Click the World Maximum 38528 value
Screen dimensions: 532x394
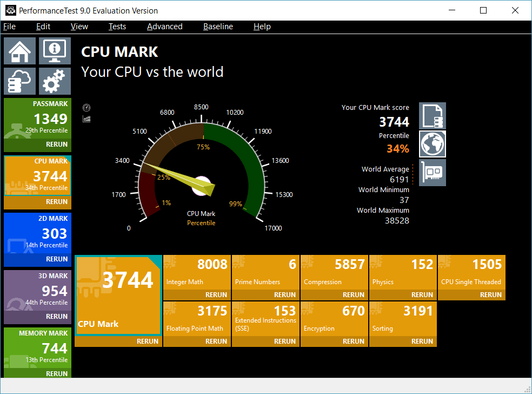coord(397,221)
